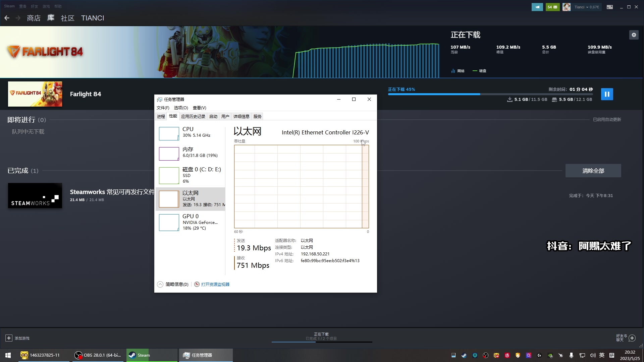Click the Steamworks completed item thumbnail
The height and width of the screenshot is (362, 644).
(x=35, y=196)
